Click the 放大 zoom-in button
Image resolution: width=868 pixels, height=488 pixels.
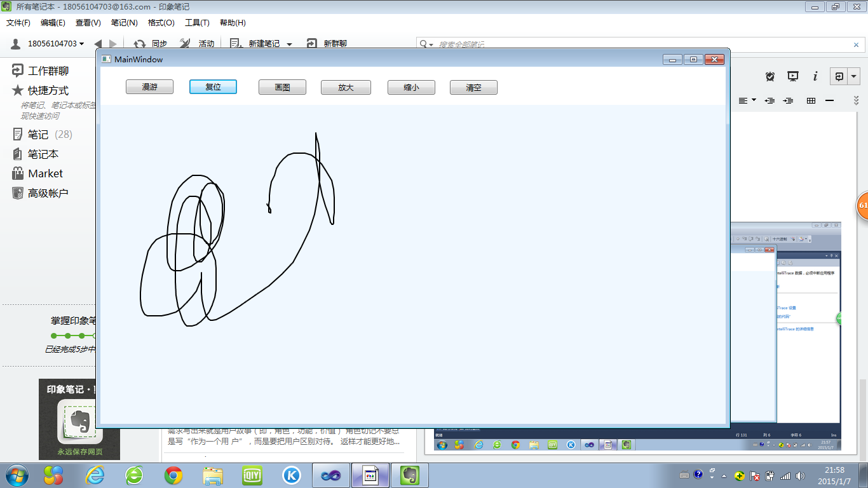pos(346,87)
